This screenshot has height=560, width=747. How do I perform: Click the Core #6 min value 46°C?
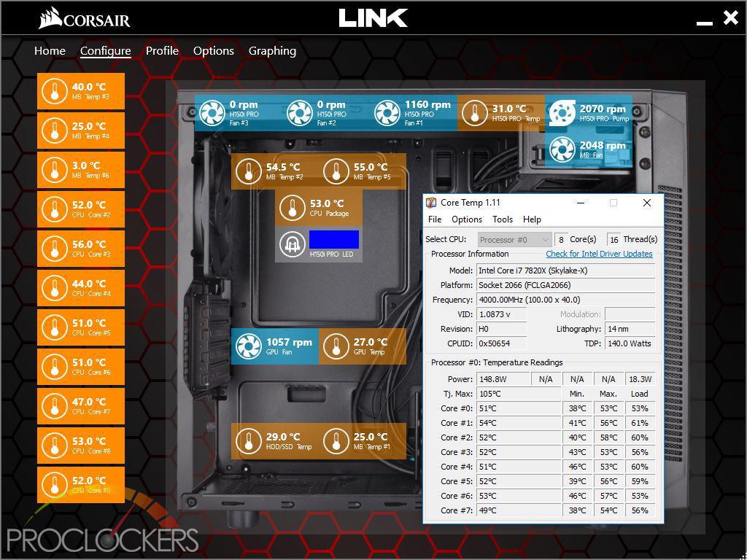coord(578,496)
